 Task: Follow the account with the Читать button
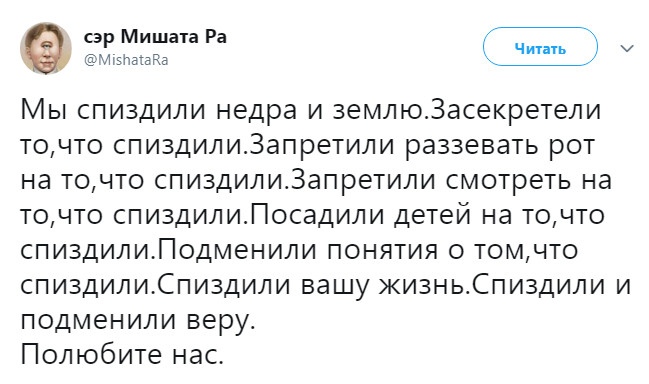(x=540, y=47)
